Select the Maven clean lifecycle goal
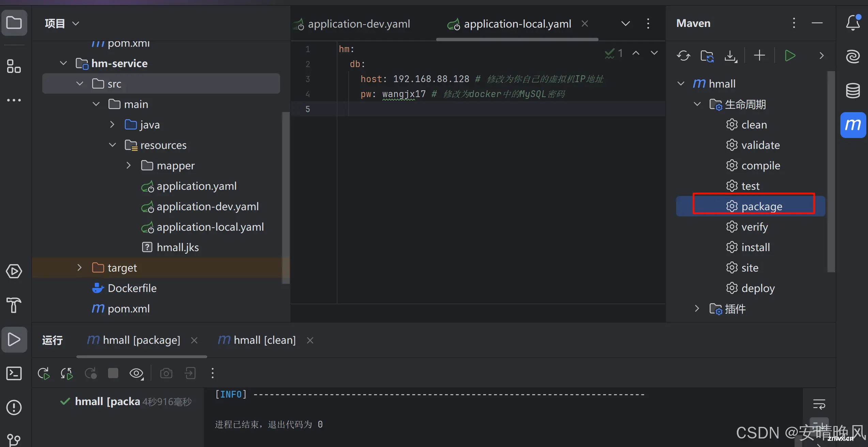Image resolution: width=868 pixels, height=447 pixels. [746, 124]
